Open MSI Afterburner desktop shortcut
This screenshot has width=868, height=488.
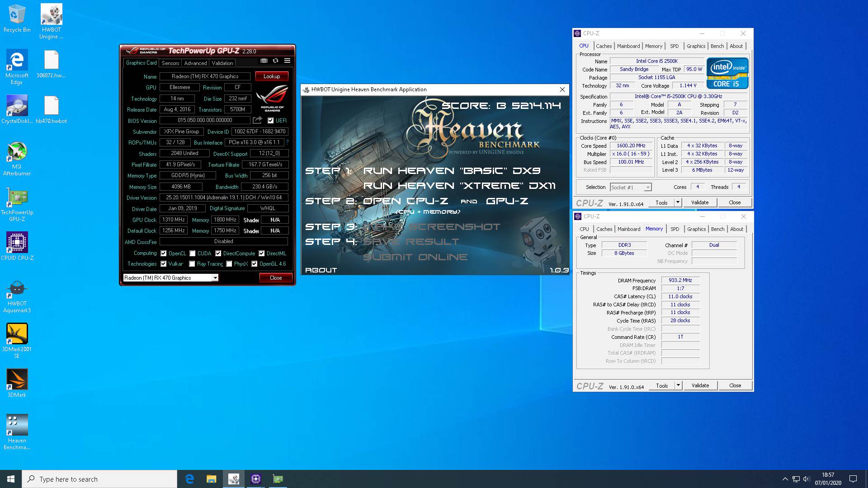click(17, 159)
